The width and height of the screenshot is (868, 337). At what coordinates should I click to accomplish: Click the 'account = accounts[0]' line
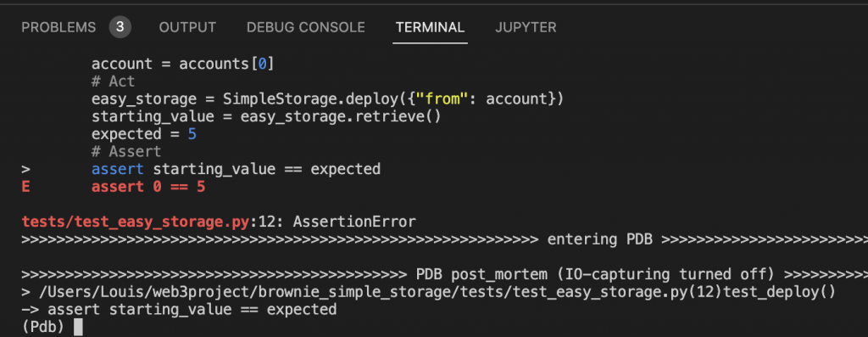pyautogui.click(x=183, y=64)
